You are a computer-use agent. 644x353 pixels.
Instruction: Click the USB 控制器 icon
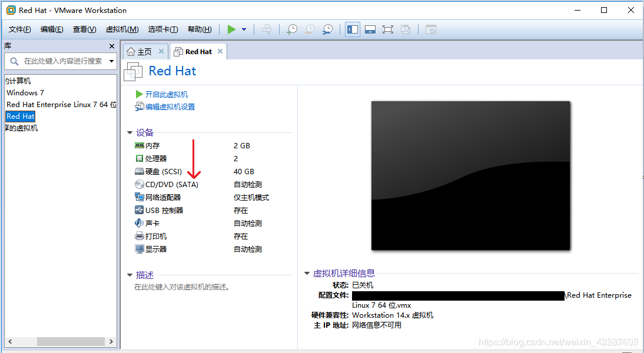140,210
